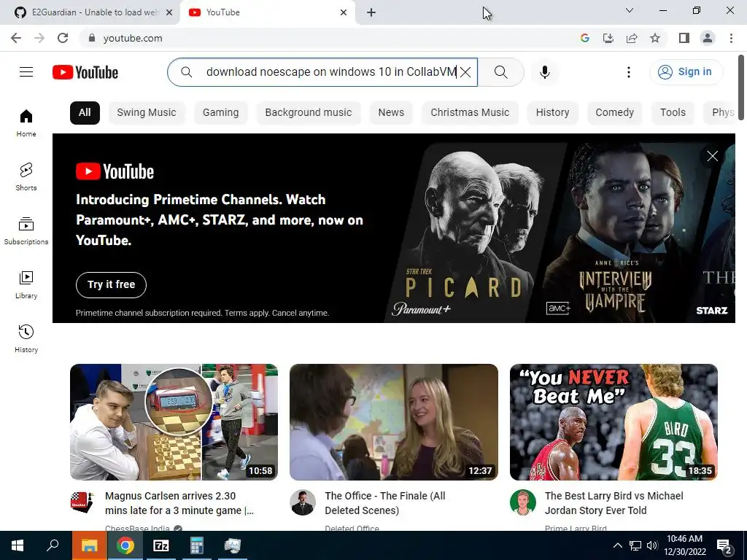The height and width of the screenshot is (560, 747).
Task: View site info via lock icon
Action: coord(92,38)
